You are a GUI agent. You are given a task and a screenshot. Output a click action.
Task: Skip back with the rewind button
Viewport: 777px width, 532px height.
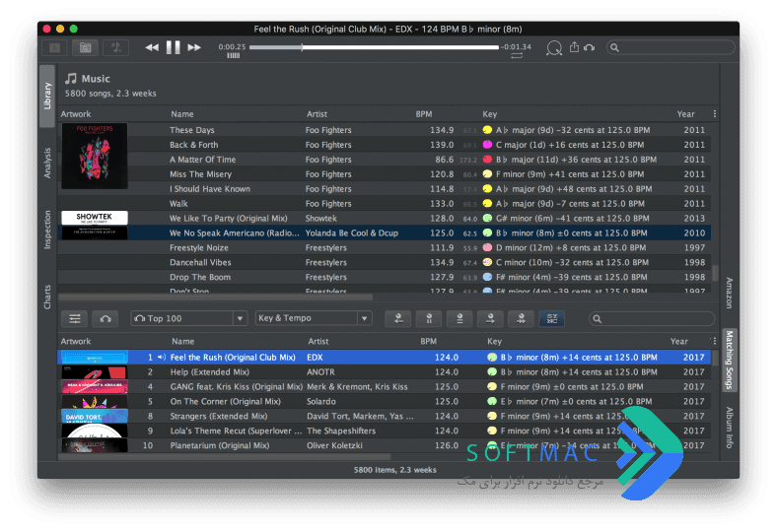tap(152, 47)
